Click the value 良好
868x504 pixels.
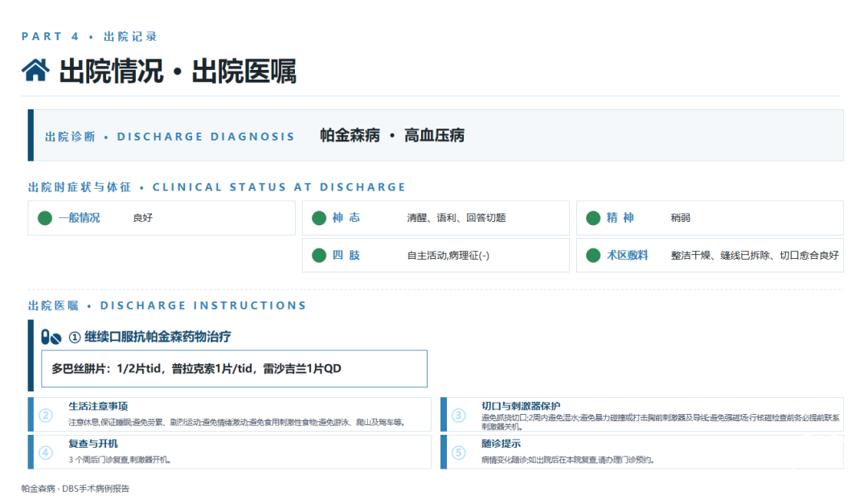[x=143, y=218]
